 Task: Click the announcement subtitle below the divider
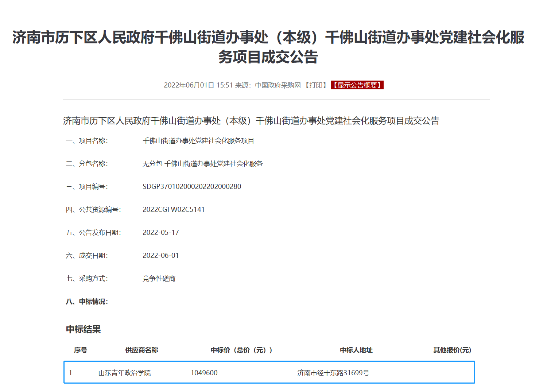(x=251, y=121)
